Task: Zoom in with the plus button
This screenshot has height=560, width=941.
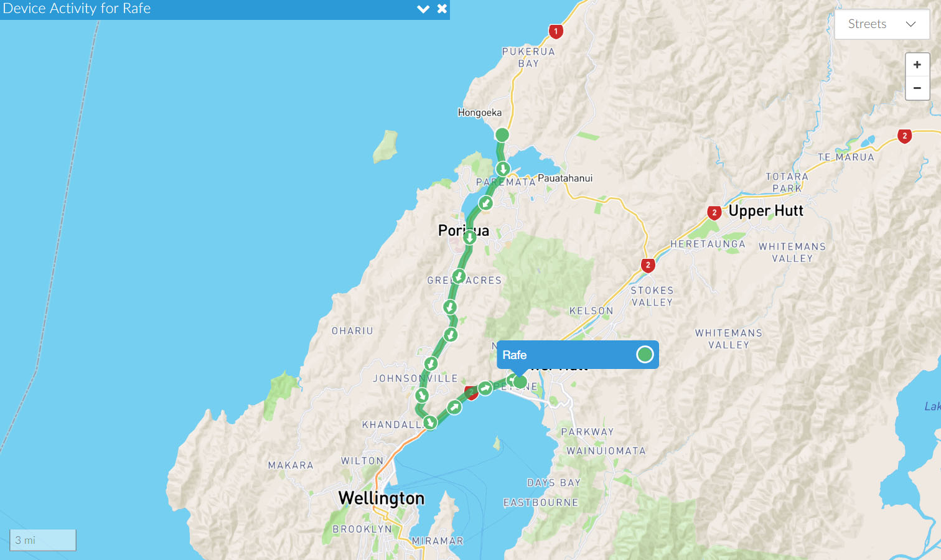Action: coord(917,65)
